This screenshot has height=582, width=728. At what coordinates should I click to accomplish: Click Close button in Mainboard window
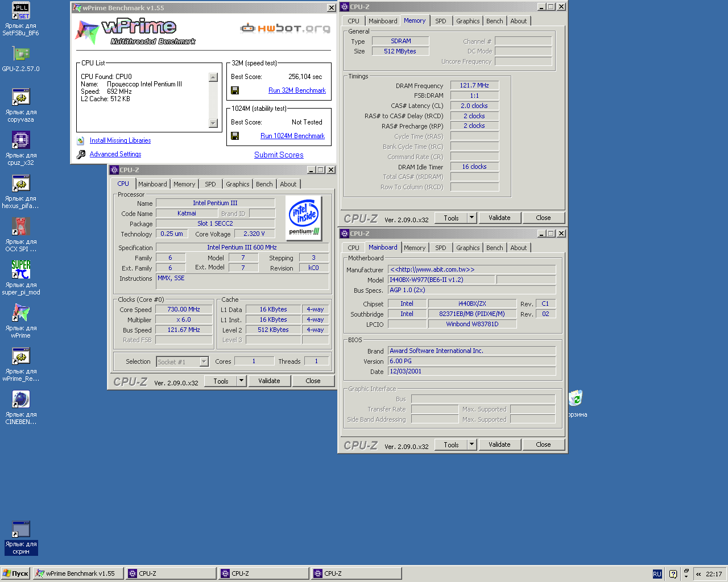click(x=543, y=444)
